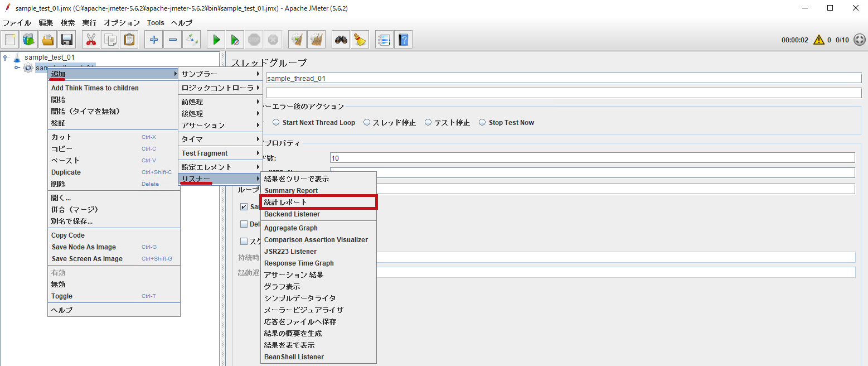Click the flask icon of sample_test_01
The height and width of the screenshot is (366, 868).
tap(17, 57)
